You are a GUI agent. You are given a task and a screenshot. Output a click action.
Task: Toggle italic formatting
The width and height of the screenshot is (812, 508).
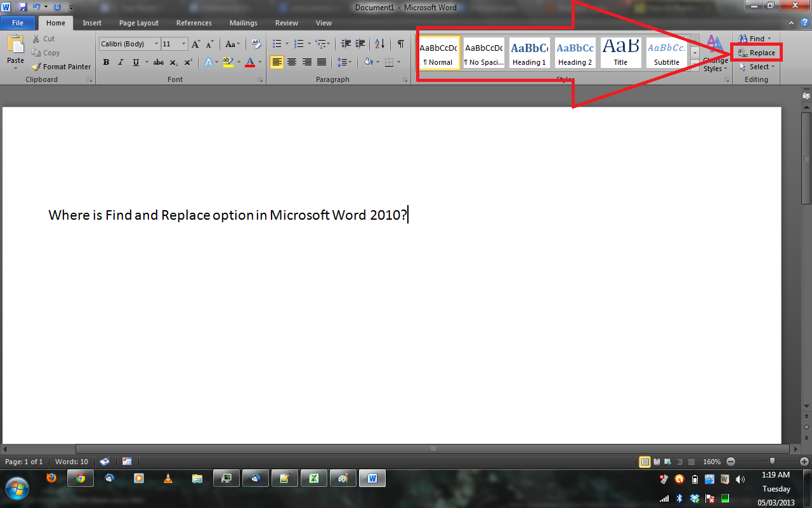pyautogui.click(x=121, y=62)
